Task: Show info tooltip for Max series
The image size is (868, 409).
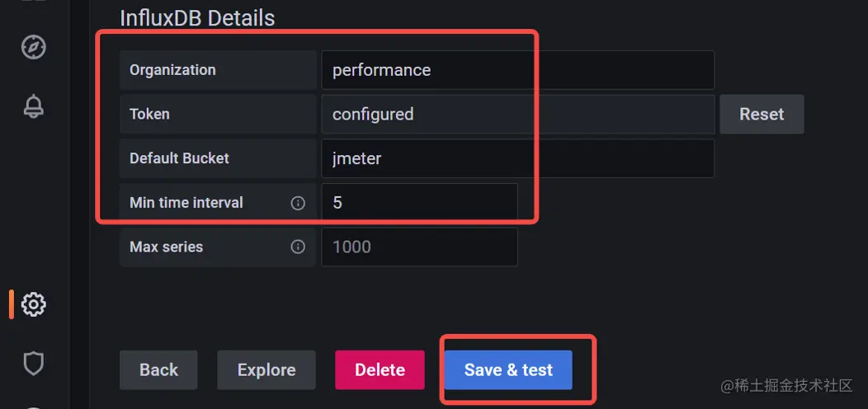Action: click(x=298, y=247)
